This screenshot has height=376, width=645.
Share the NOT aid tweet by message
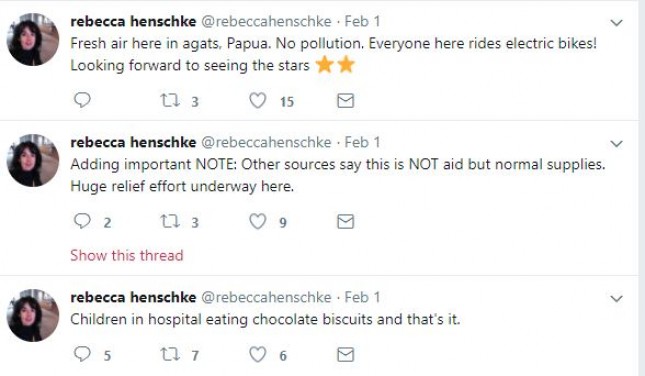tap(346, 222)
